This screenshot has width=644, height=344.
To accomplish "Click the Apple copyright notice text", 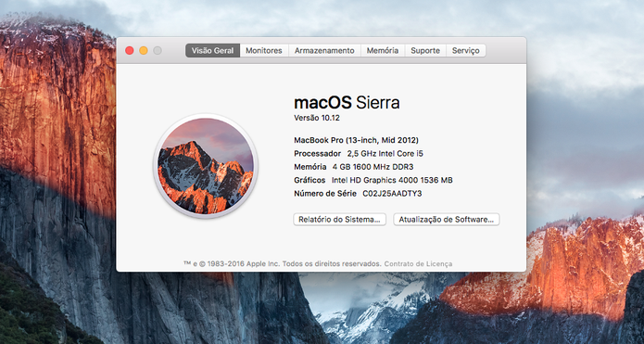I will [x=283, y=264].
